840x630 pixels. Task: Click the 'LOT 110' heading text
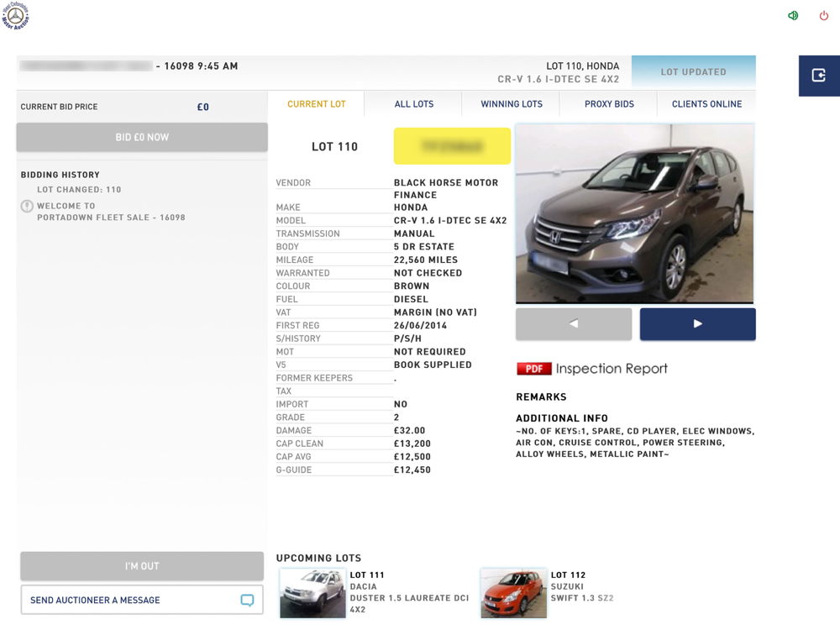334,147
